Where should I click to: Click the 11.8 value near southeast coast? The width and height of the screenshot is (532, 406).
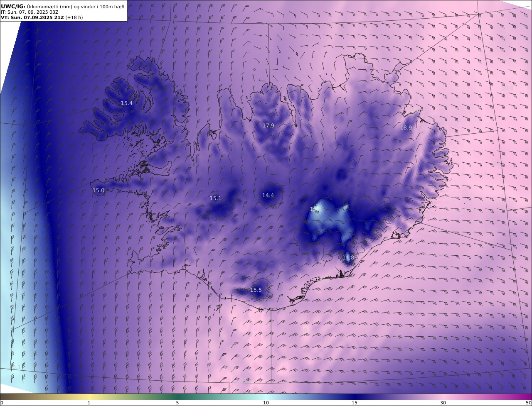click(348, 257)
